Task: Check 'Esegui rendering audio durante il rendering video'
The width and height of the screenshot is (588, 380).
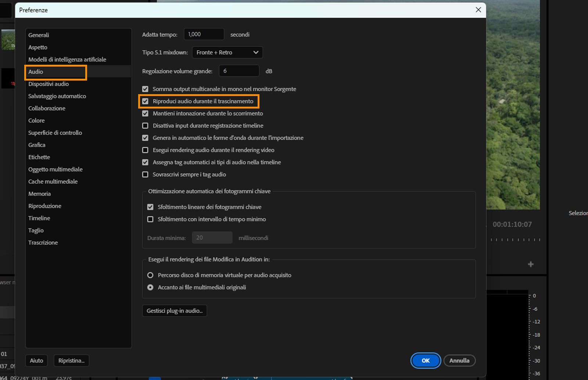Action: point(145,150)
